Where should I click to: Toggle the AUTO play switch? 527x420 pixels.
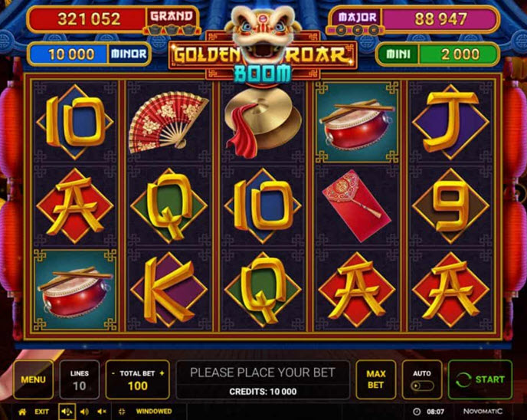422,386
